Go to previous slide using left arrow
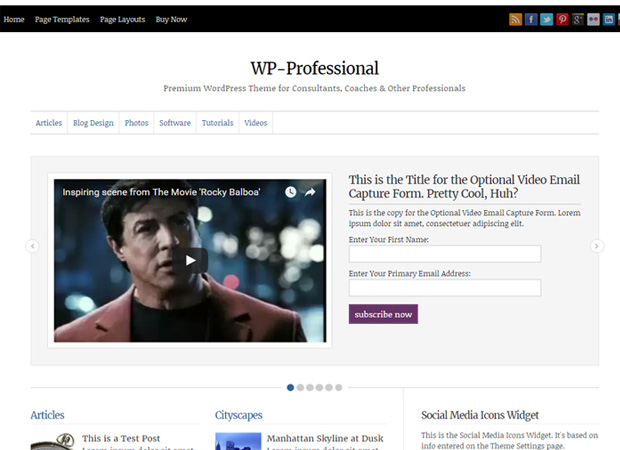 click(x=32, y=246)
